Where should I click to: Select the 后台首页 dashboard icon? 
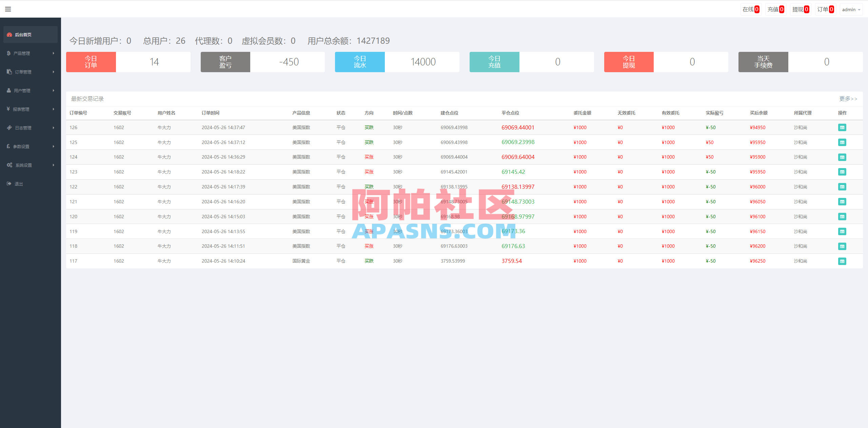tap(9, 34)
